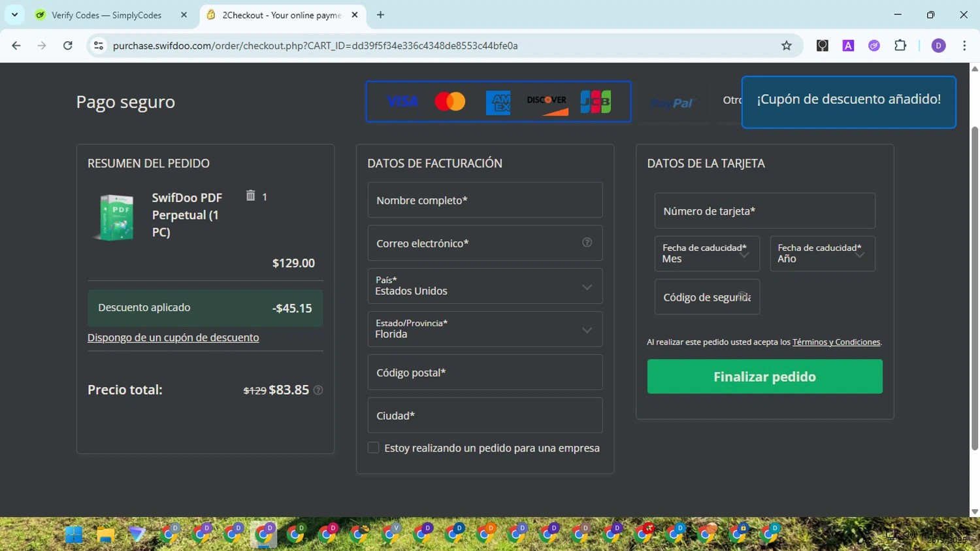Focus the Correo electrónico field
Image resolution: width=980 pixels, height=551 pixels.
[485, 243]
